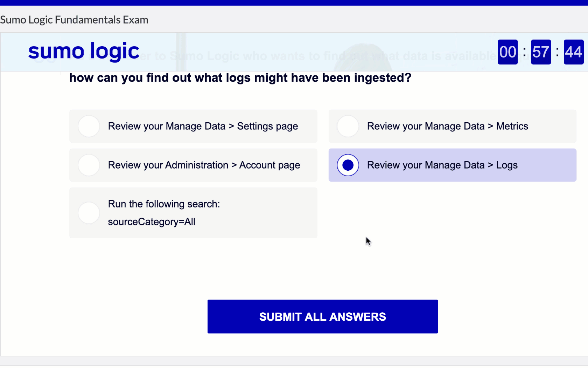Select radio button for Administration > Account page

[x=89, y=165]
